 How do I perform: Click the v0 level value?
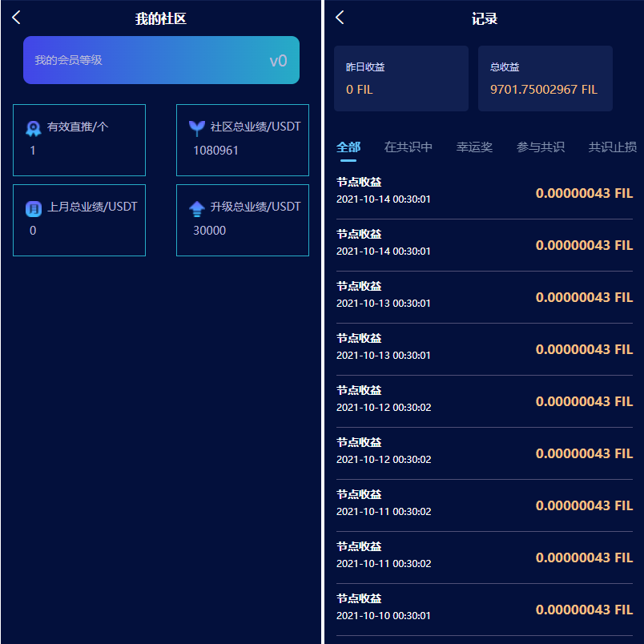point(278,61)
